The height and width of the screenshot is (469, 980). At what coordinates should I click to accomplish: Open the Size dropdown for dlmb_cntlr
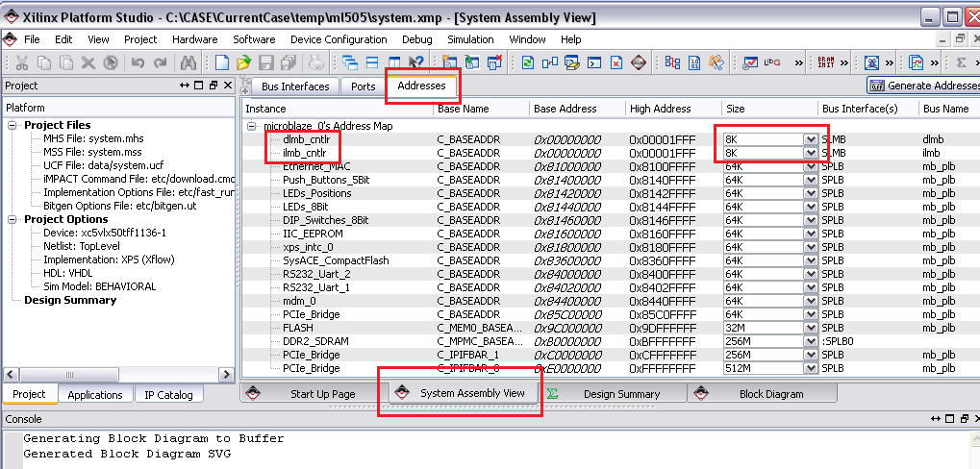click(x=810, y=139)
